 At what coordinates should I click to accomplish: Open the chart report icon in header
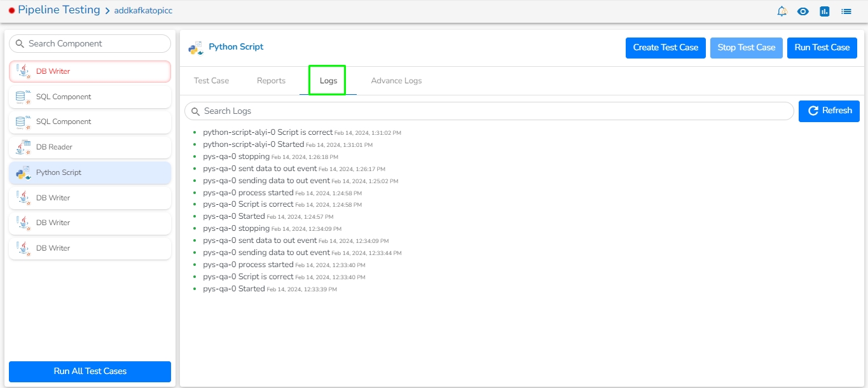pyautogui.click(x=825, y=11)
